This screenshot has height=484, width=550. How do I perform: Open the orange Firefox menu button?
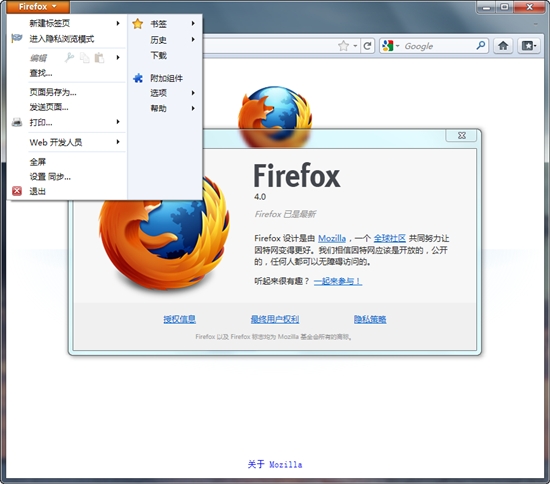coord(38,6)
